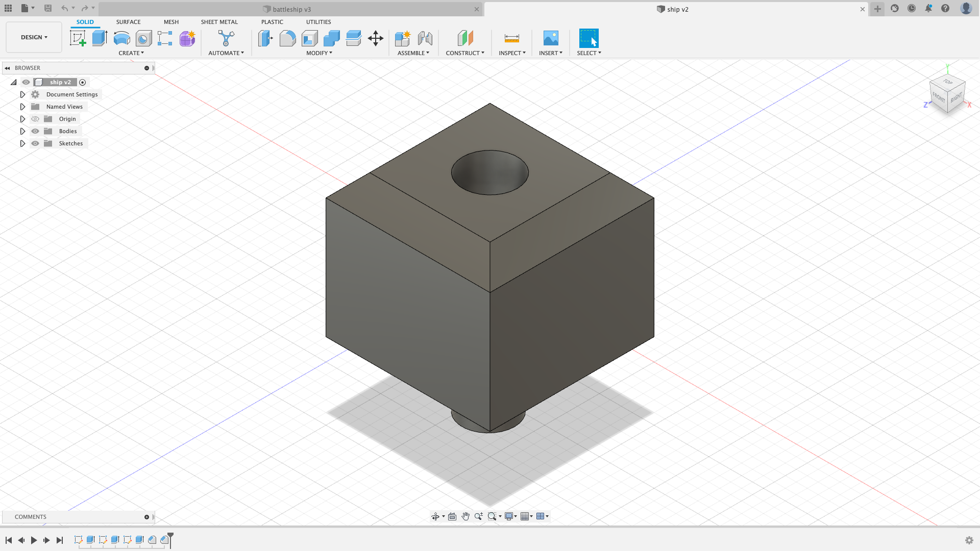Open the CONSTRUCT dropdown menu

(465, 53)
